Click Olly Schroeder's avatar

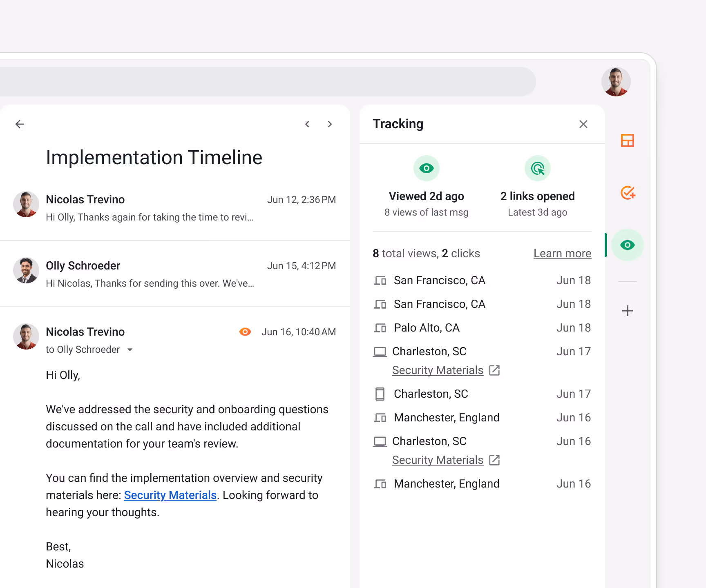(x=26, y=270)
